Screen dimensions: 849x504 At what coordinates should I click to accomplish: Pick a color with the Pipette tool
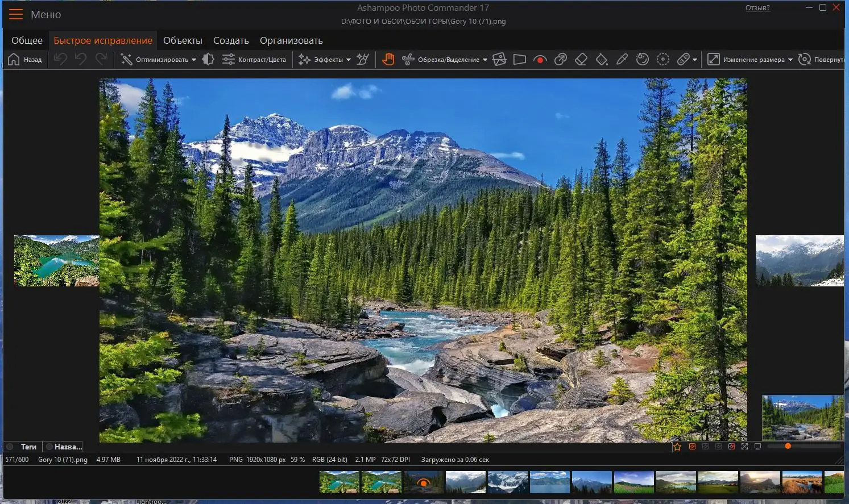click(x=622, y=59)
